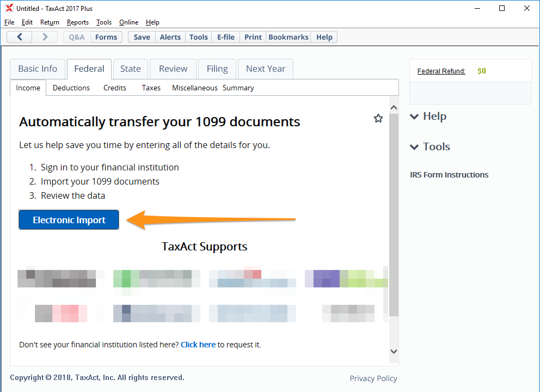
Task: Click the Federal Refund link
Action: 441,71
